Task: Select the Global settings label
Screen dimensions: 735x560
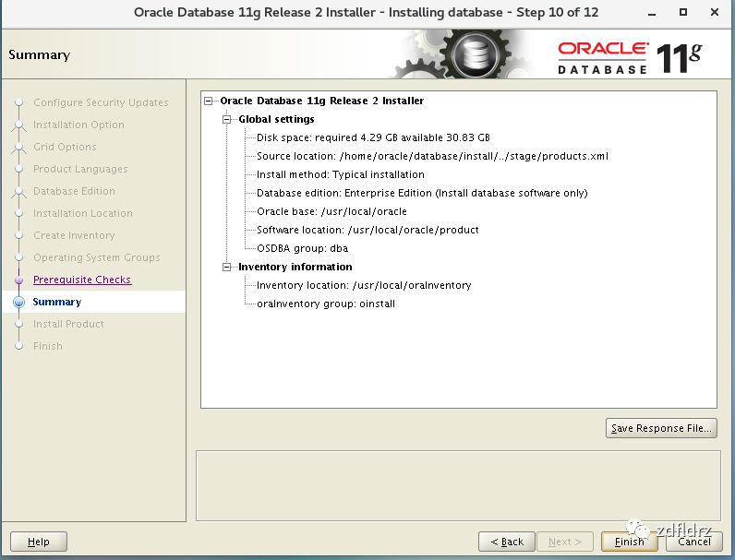Action: 276,119
